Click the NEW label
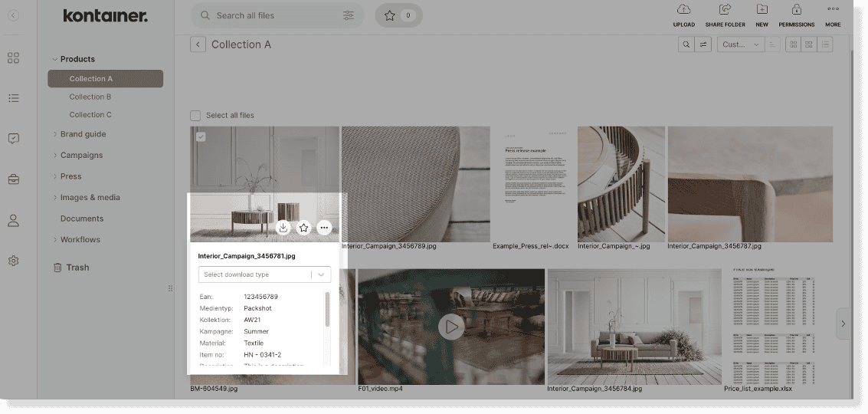Viewport: 868px width, 414px height. [762, 25]
